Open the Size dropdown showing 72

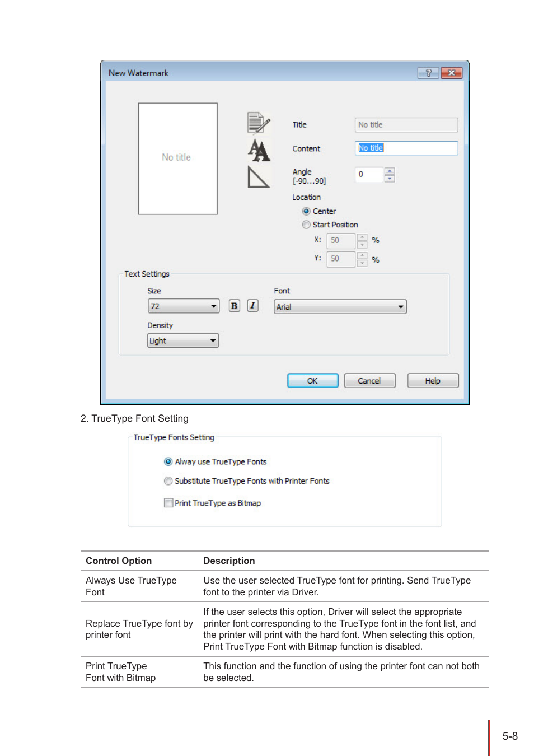pyautogui.click(x=184, y=306)
